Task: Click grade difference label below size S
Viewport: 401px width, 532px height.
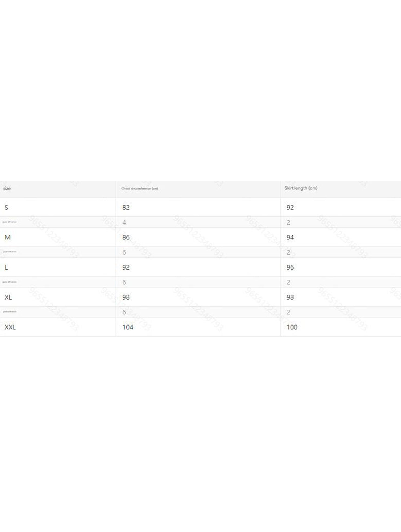Action: click(x=9, y=222)
